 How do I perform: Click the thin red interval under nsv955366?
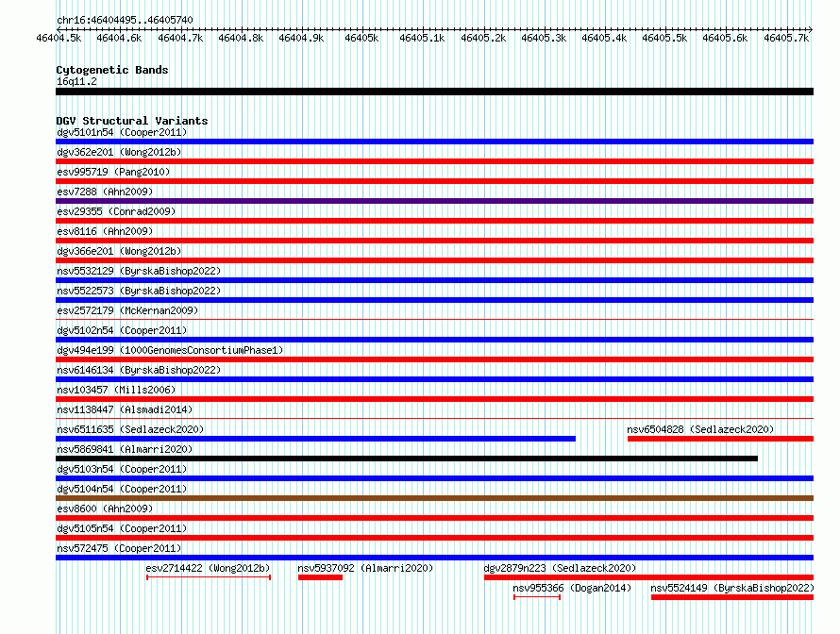(537, 597)
